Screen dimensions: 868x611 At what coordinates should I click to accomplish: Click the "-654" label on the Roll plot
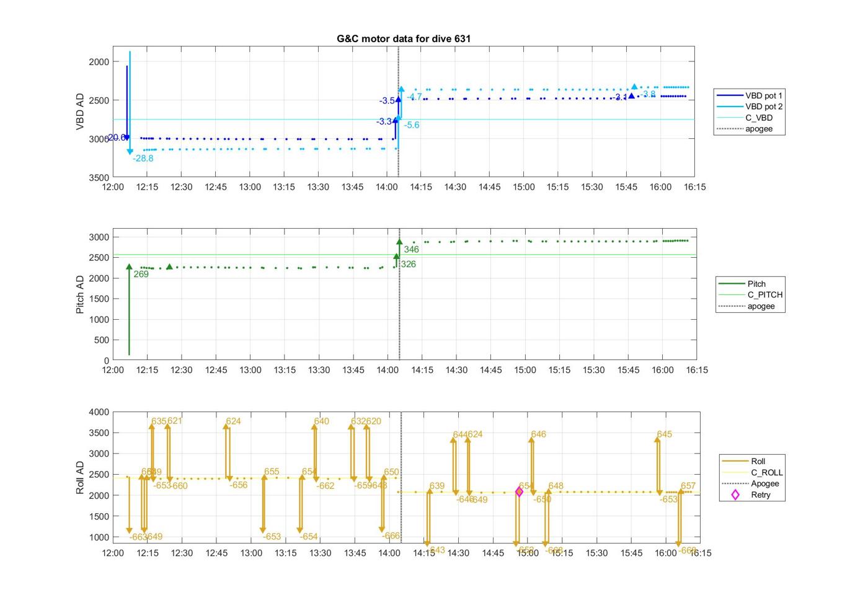[x=308, y=537]
